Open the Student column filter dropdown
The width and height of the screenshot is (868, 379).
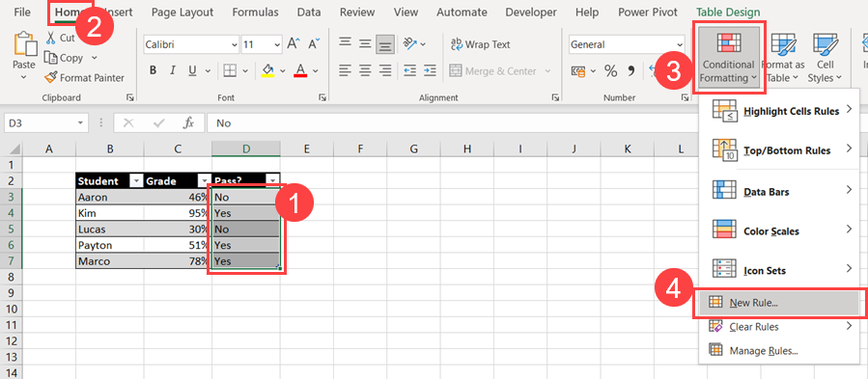pos(136,181)
